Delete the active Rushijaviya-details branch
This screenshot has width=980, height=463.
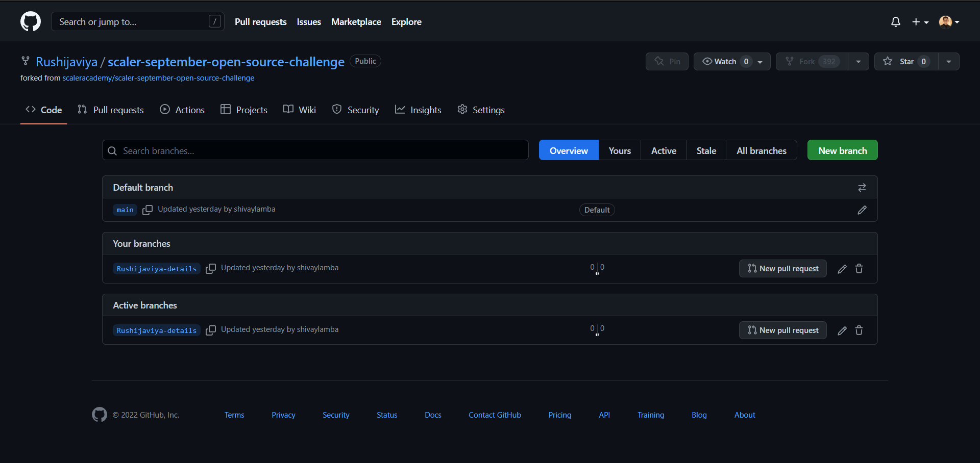[x=859, y=330]
